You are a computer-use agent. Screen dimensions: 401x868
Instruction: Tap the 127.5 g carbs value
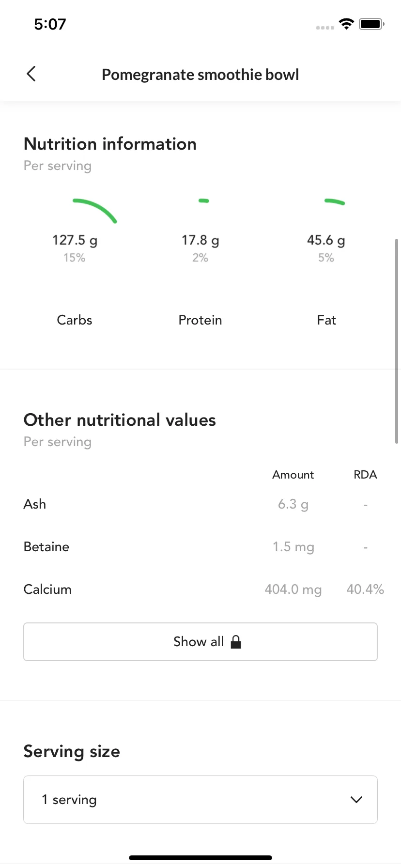pyautogui.click(x=75, y=240)
